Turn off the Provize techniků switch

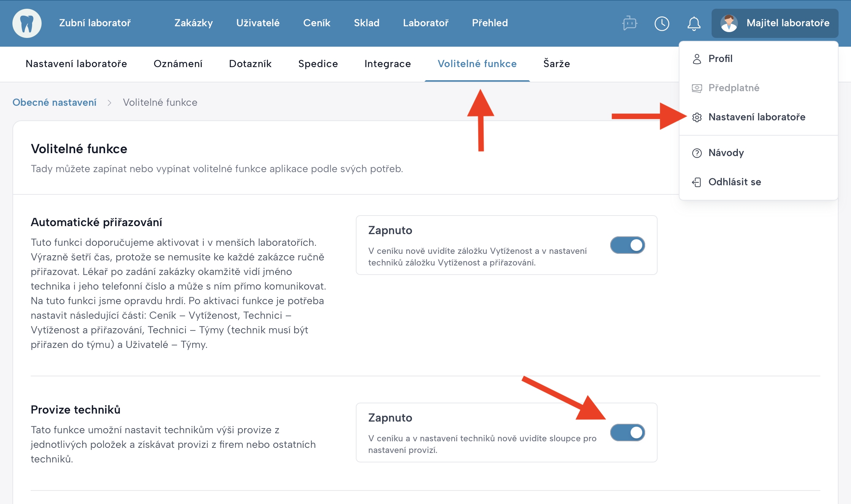(627, 433)
